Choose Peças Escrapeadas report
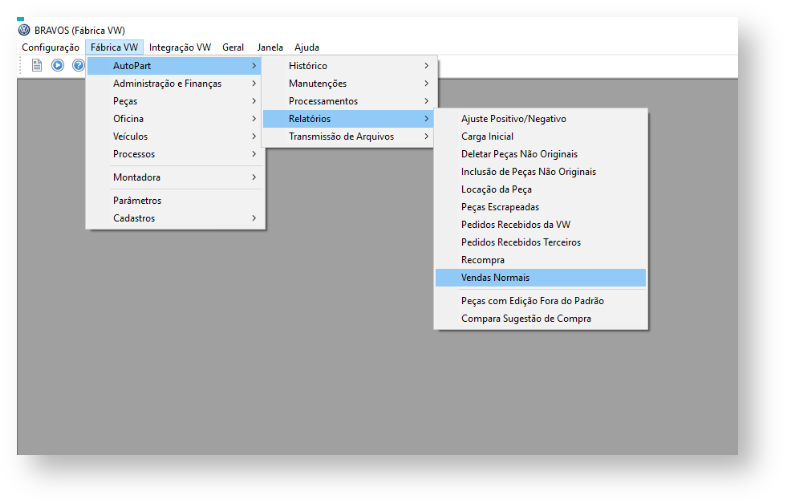786x503 pixels. point(541,207)
